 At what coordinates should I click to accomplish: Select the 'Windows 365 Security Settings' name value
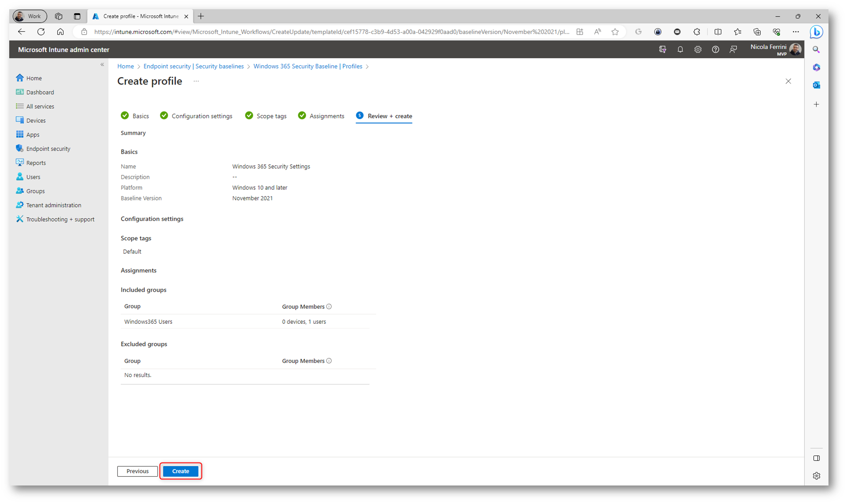(271, 167)
